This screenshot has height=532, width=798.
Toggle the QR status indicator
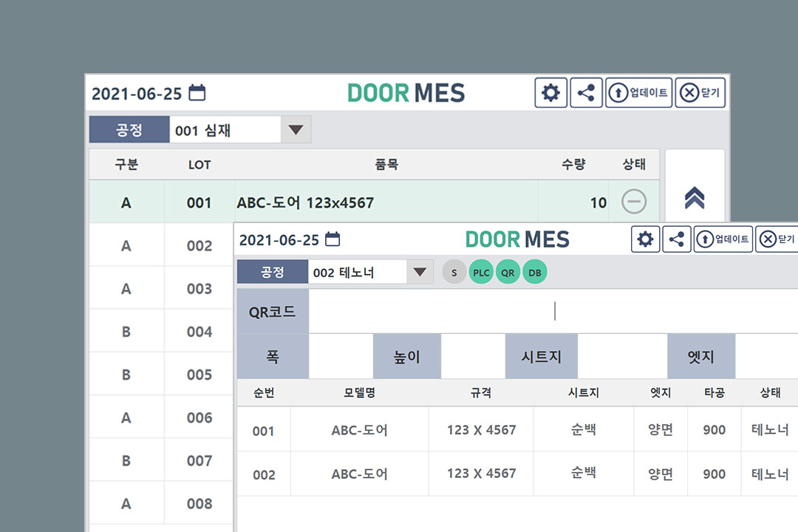pyautogui.click(x=508, y=273)
